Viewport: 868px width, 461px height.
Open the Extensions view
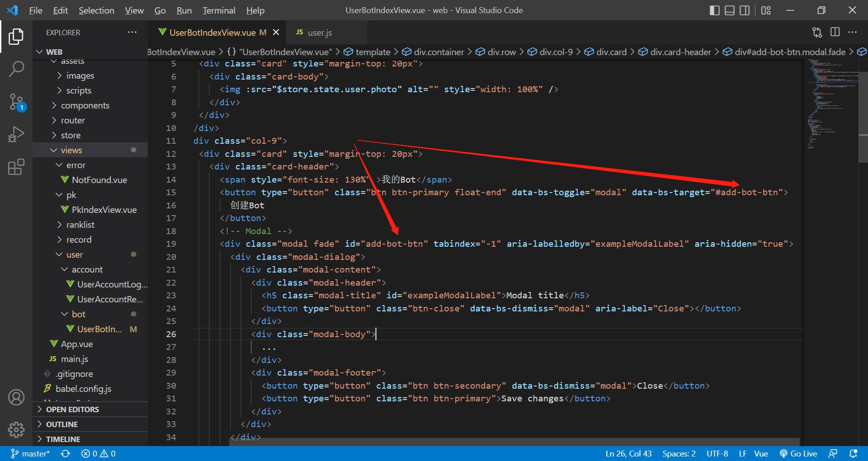(16, 167)
